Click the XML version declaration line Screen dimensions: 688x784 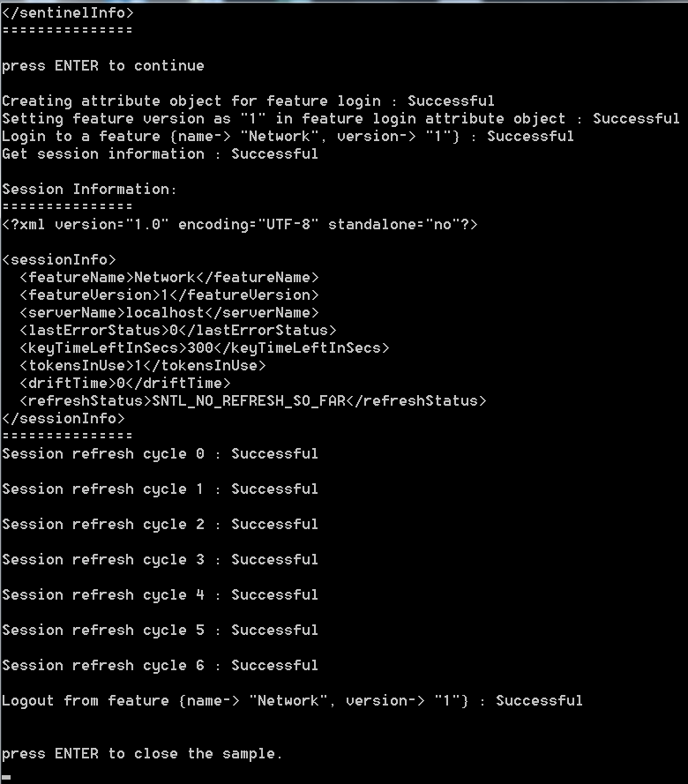(x=239, y=224)
